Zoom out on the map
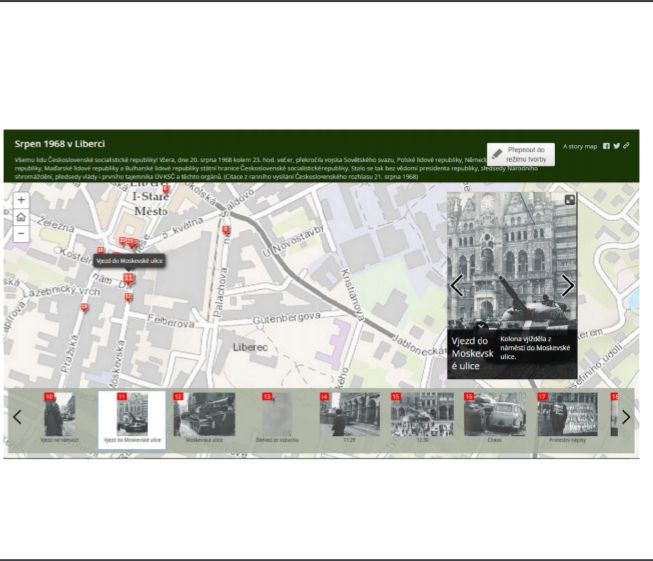 click(x=21, y=234)
